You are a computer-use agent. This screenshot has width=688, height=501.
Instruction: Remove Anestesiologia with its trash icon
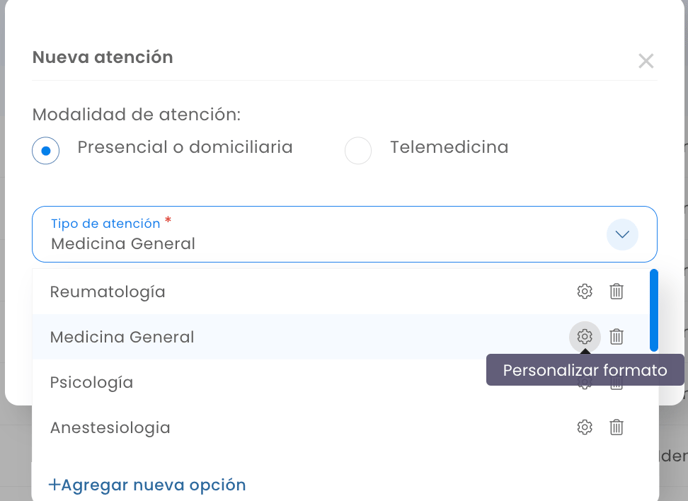[x=616, y=427]
